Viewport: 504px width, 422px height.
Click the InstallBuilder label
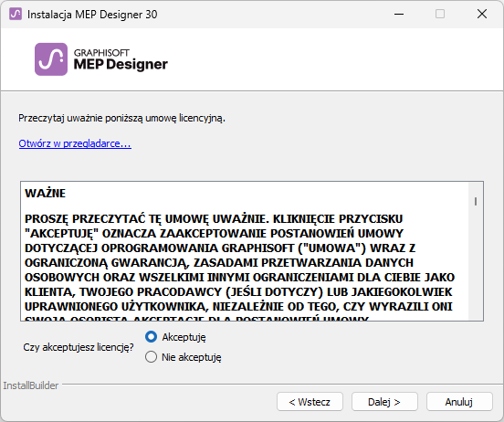click(31, 385)
